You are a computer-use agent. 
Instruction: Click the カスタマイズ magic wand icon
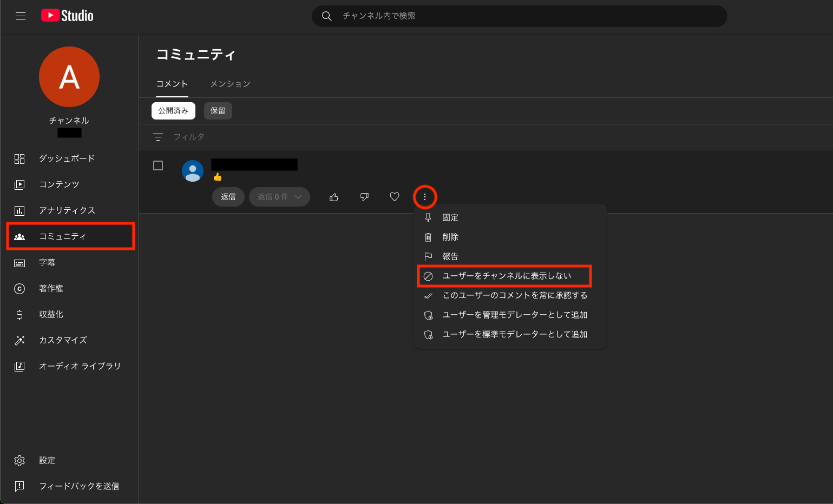pos(19,340)
